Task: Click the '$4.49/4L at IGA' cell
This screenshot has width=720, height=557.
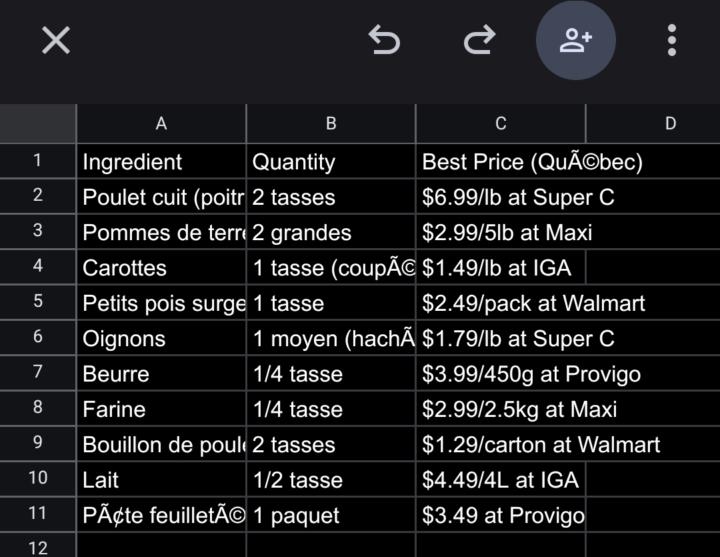Action: pos(500,480)
